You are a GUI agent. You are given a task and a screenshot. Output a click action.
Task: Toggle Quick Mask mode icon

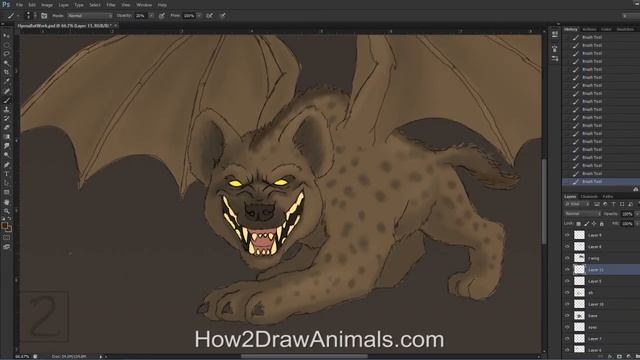[7, 238]
